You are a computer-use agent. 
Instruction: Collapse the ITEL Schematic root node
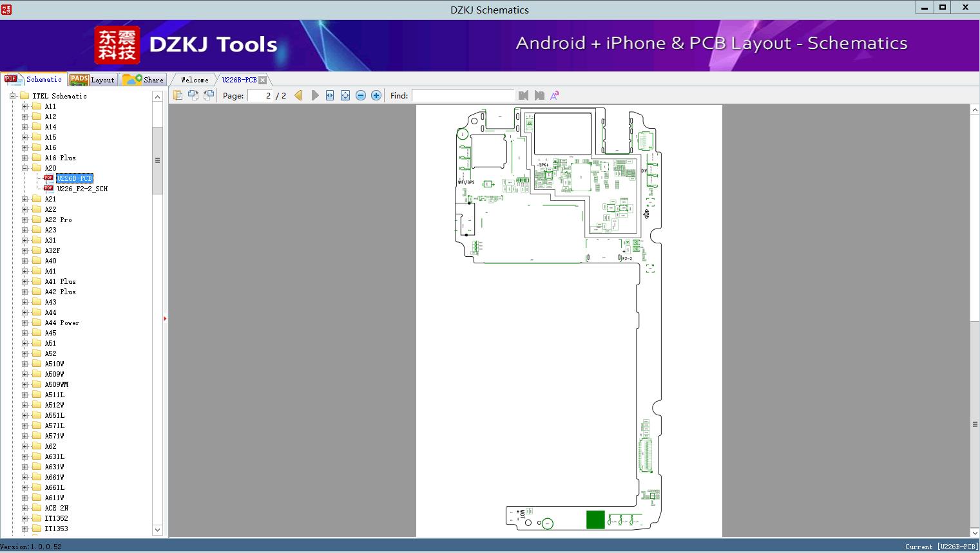tap(12, 96)
